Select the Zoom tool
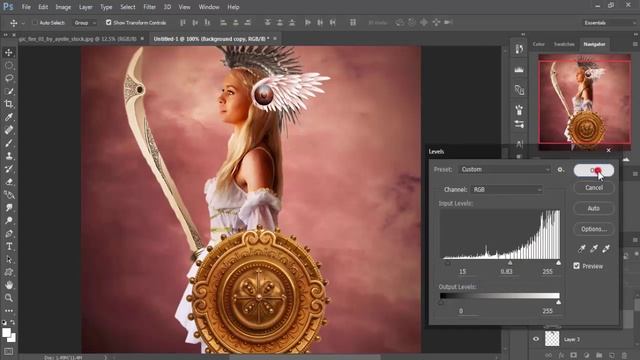Viewport: 640px width, 360px height. 9,298
